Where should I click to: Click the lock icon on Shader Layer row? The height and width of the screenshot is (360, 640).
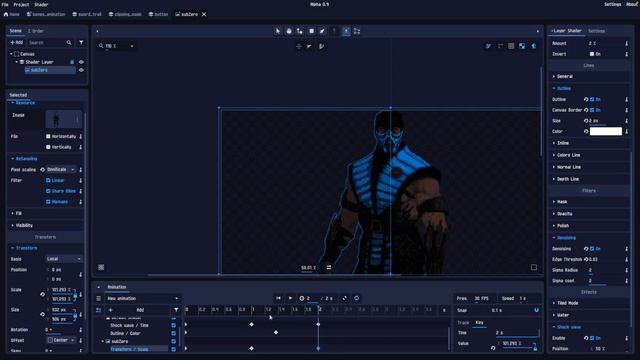pyautogui.click(x=72, y=62)
